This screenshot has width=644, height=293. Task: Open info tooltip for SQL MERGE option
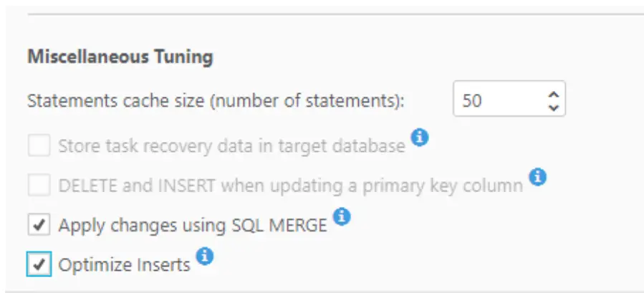pos(342,216)
